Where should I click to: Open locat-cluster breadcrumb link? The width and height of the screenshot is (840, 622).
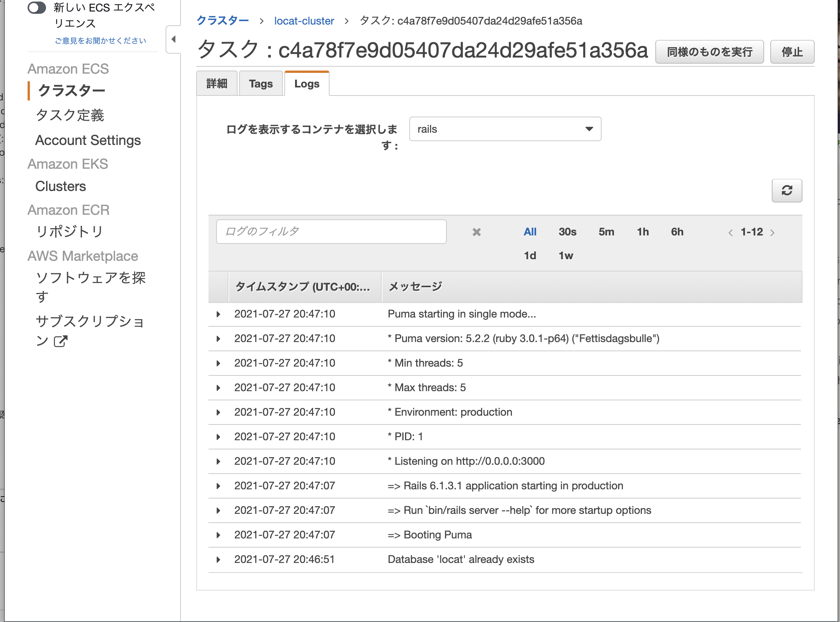point(304,21)
